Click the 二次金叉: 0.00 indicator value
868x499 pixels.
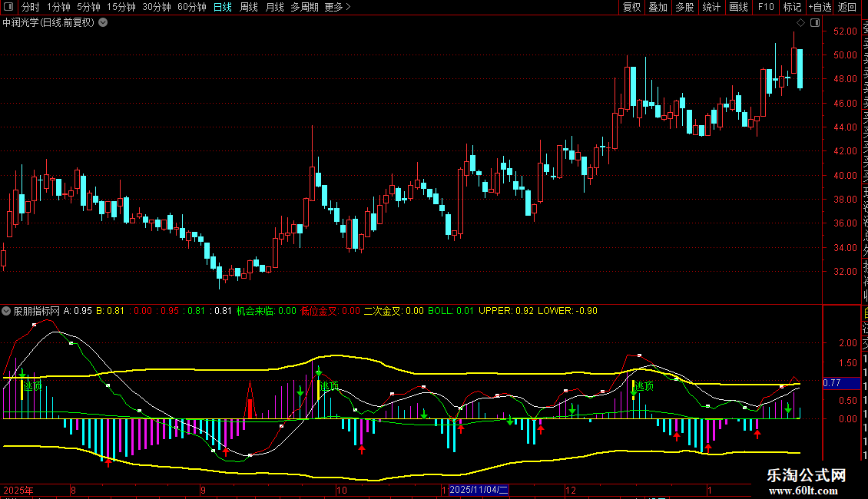393,311
